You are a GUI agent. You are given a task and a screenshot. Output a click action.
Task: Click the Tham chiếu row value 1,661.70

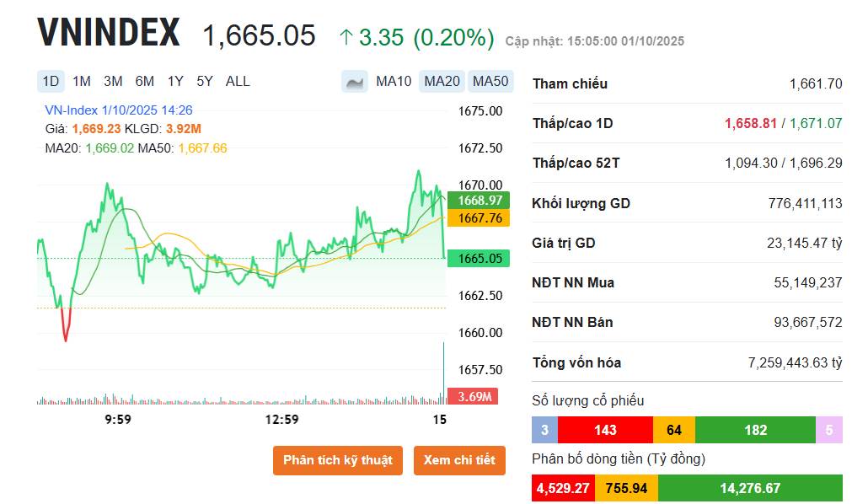point(816,84)
